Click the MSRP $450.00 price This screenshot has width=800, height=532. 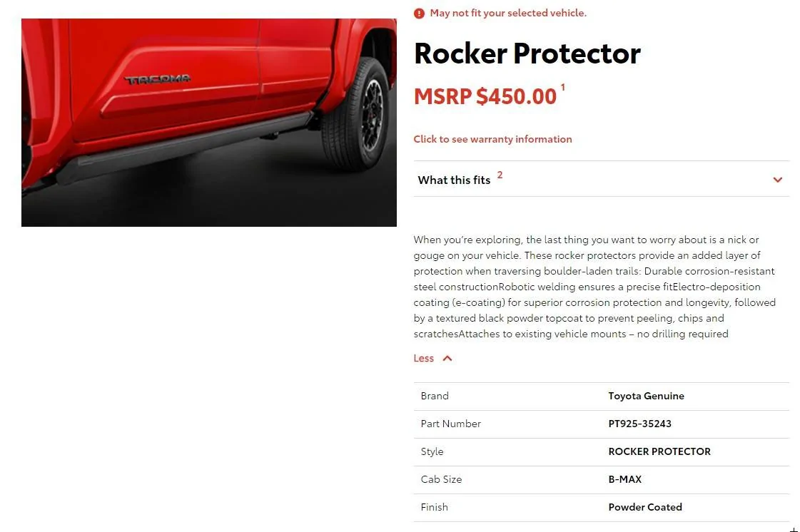click(485, 96)
